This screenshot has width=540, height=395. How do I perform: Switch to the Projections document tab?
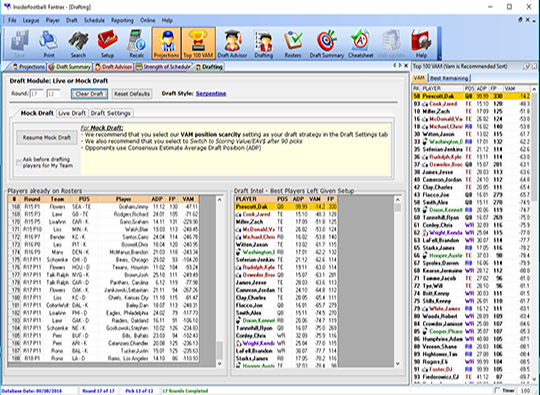(x=28, y=67)
